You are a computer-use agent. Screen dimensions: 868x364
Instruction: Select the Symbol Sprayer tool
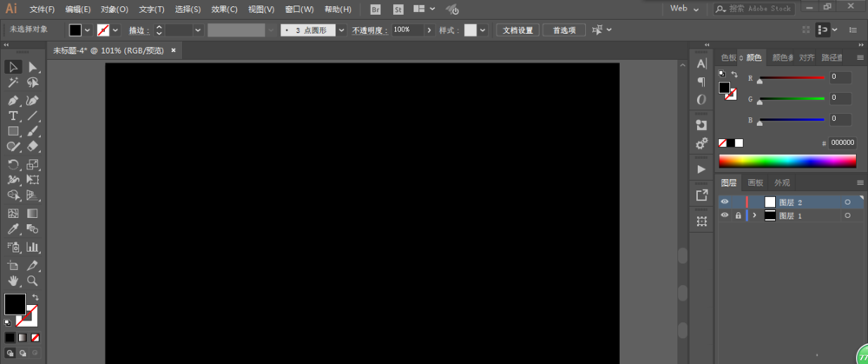(x=13, y=247)
